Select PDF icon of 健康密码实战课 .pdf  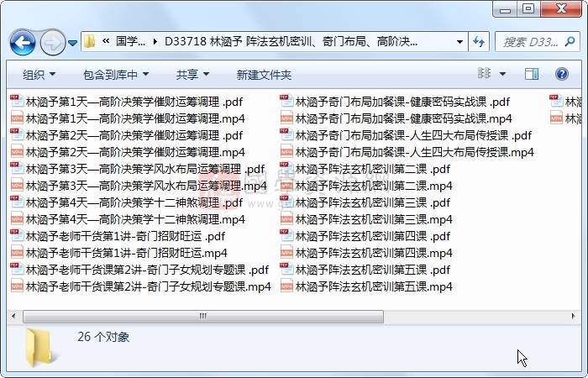tap(286, 102)
